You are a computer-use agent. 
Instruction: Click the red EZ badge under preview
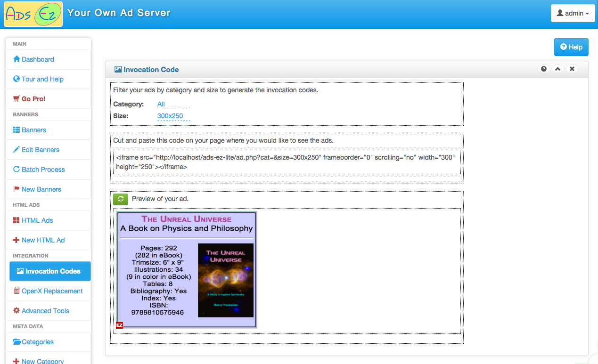click(120, 325)
